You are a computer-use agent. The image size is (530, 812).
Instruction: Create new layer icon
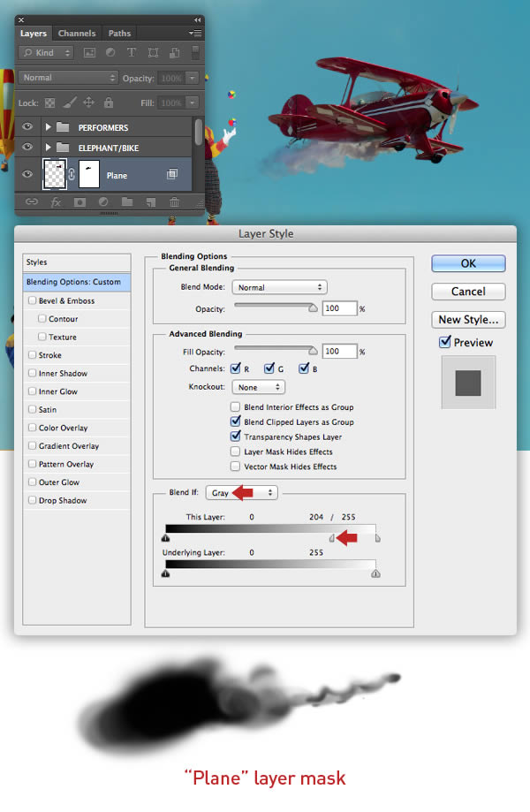151,202
